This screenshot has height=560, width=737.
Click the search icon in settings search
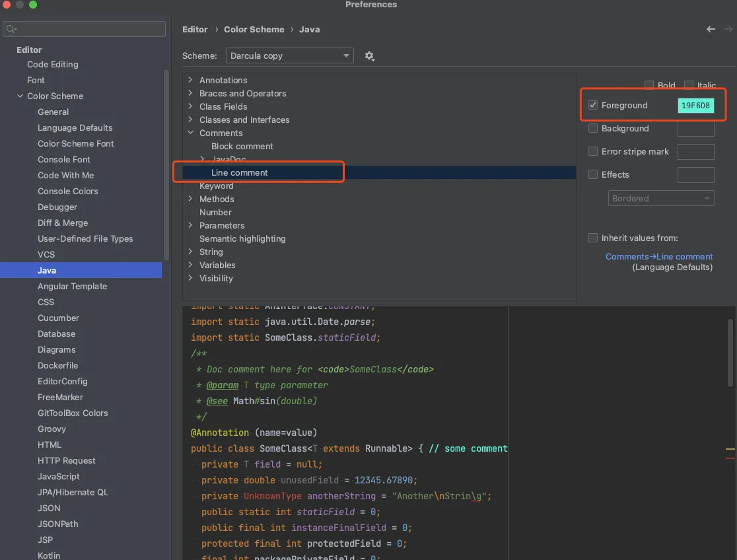[x=11, y=29]
